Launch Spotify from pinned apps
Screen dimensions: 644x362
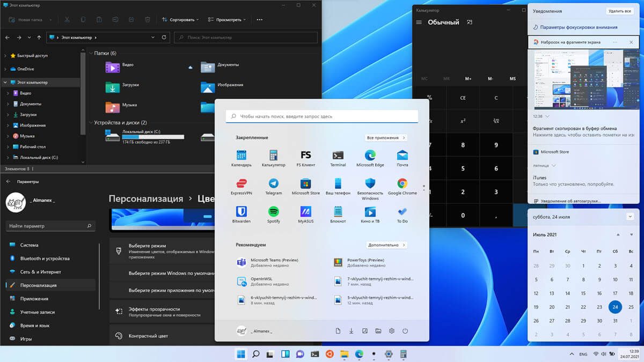[274, 214]
